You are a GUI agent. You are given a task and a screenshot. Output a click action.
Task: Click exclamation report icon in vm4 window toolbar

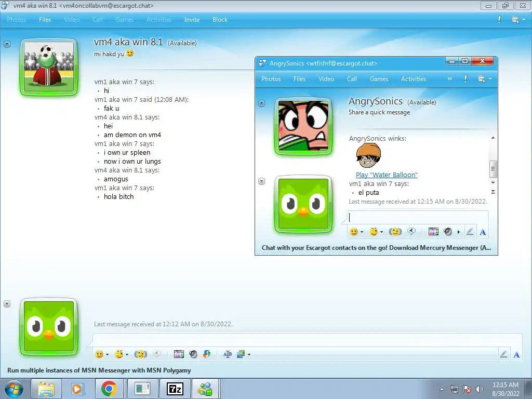[499, 19]
